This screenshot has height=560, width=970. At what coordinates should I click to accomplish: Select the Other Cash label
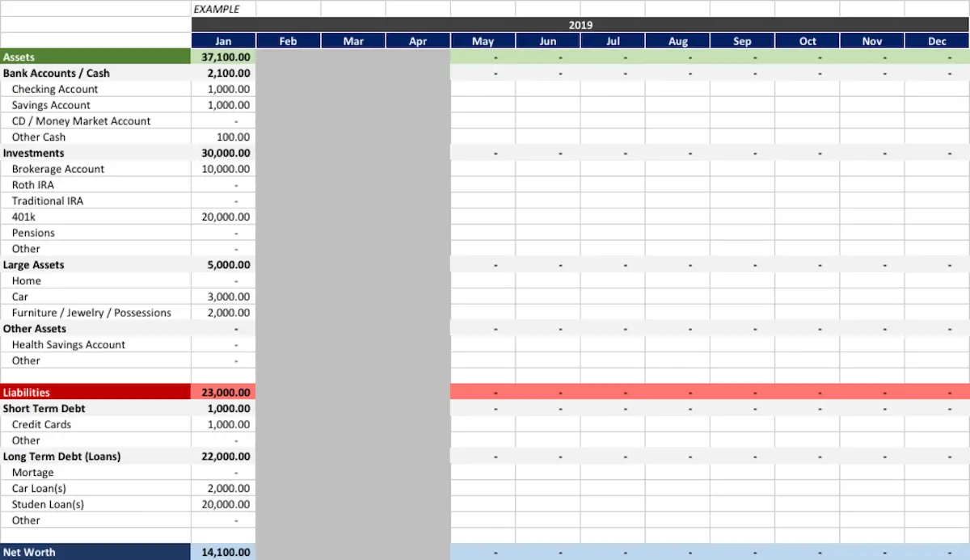(39, 137)
